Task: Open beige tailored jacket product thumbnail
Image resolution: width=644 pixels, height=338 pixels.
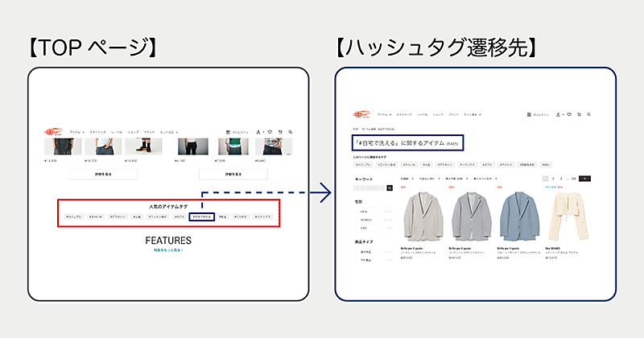Action: 422,216
